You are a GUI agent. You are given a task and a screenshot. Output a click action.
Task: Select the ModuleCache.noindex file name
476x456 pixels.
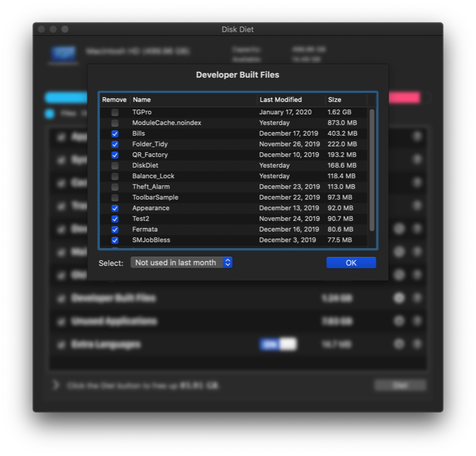[167, 123]
